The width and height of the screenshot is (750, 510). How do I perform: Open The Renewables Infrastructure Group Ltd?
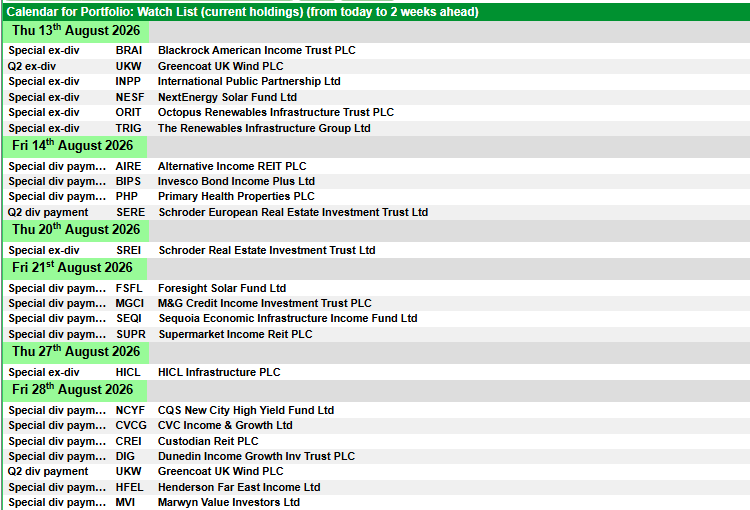pos(264,128)
